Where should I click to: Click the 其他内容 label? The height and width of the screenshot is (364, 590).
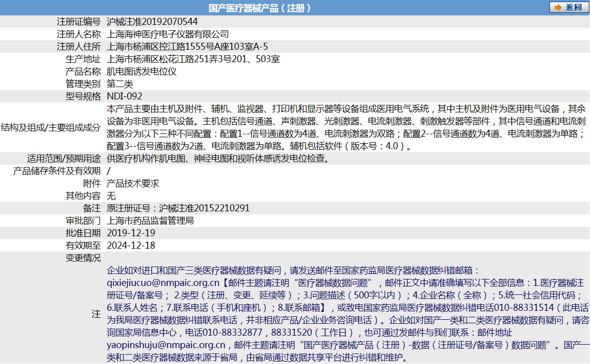point(83,195)
